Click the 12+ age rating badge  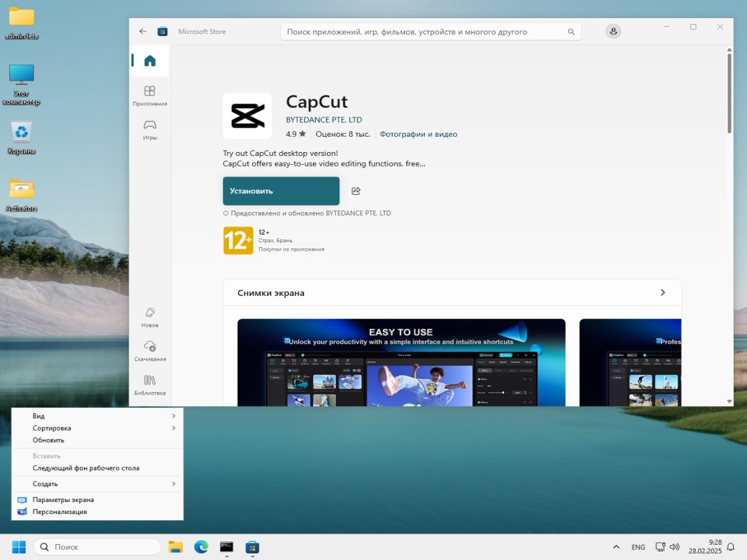(238, 241)
